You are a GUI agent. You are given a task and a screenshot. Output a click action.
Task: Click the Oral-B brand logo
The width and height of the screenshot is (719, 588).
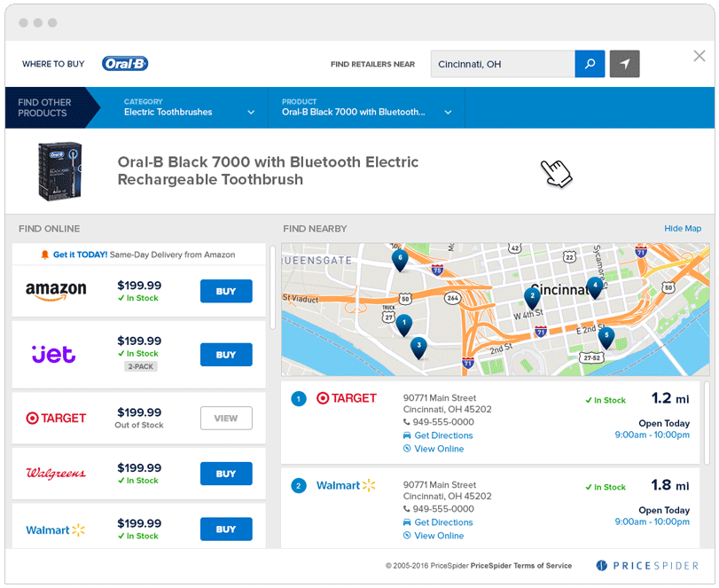point(125,63)
